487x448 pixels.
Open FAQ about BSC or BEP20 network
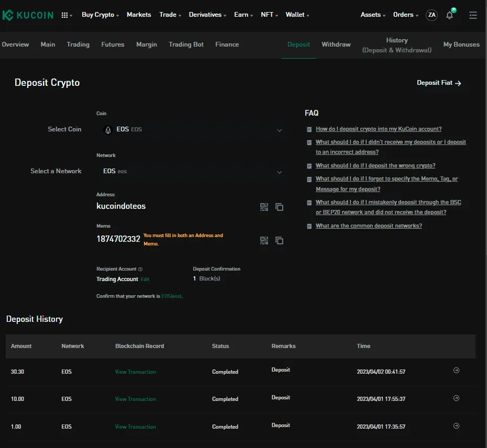click(x=388, y=207)
